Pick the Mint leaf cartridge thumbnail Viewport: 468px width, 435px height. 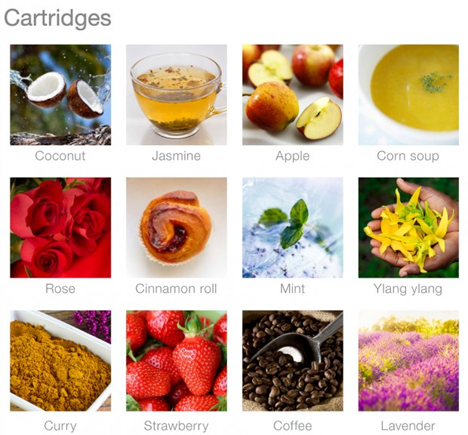(x=292, y=228)
